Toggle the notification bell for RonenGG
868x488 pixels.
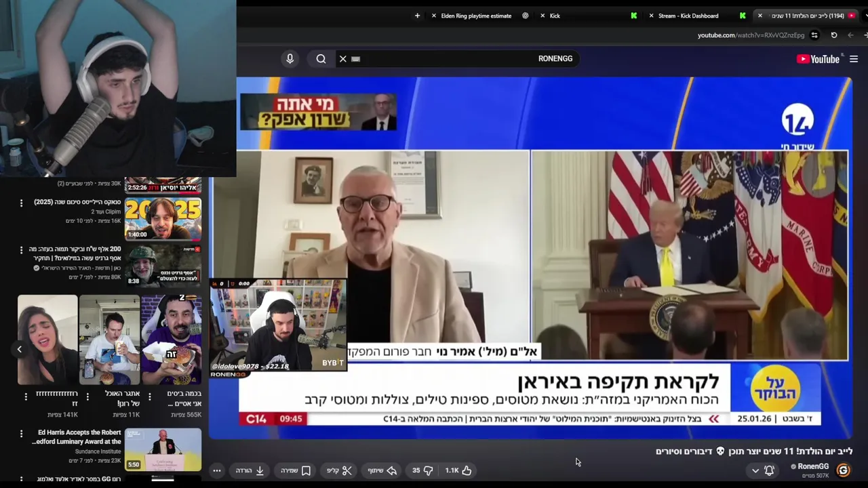769,470
